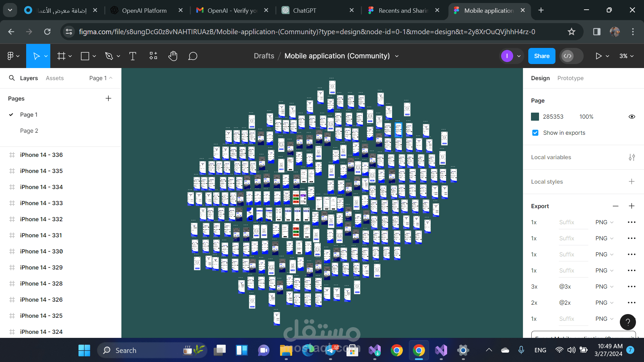Select the Text tool

click(132, 56)
